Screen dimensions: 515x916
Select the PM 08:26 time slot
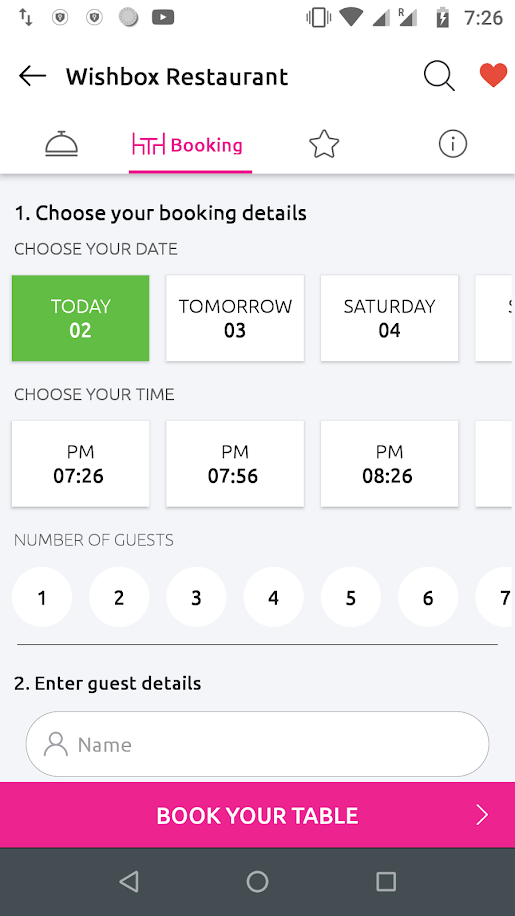pyautogui.click(x=389, y=464)
